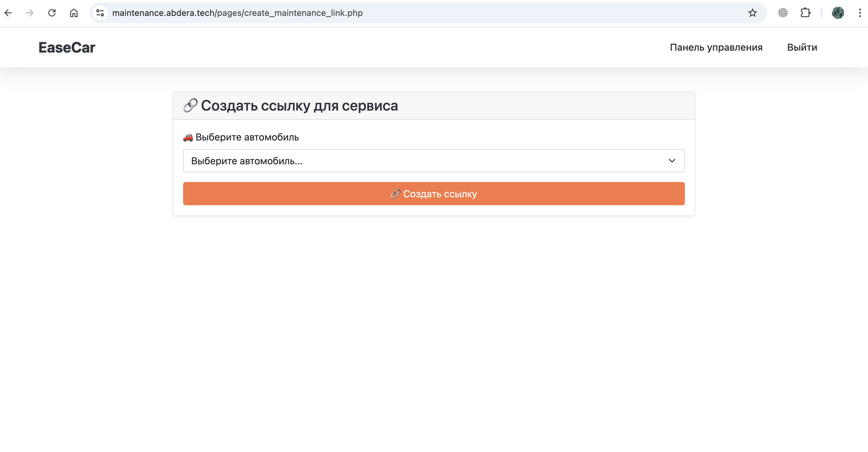Click the browser forward arrow
Viewport: 868px width, 452px height.
point(30,13)
